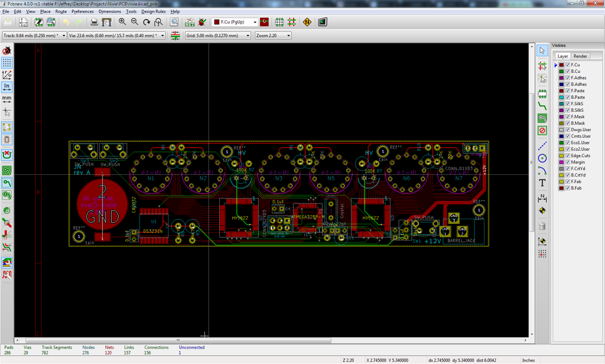Select the Add modules footprint tool
The width and height of the screenshot is (605, 364).
(542, 93)
